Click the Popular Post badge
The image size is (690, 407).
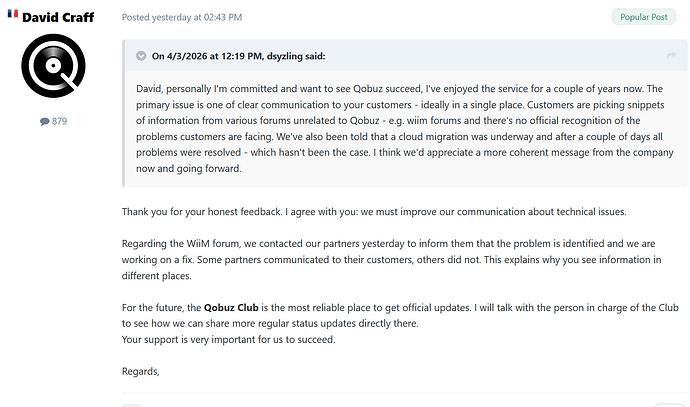643,17
